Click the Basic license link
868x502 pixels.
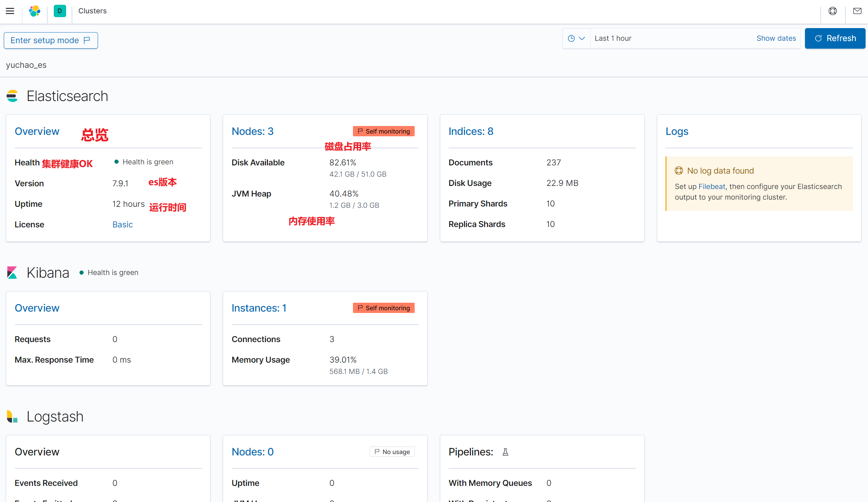pos(122,225)
